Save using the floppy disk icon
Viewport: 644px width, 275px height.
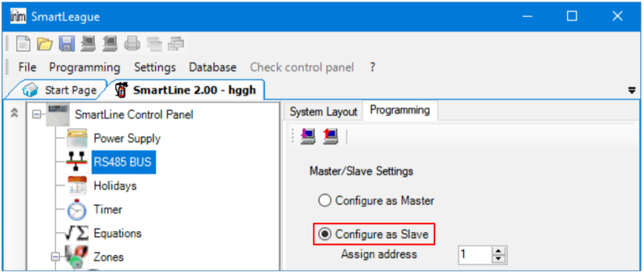67,43
